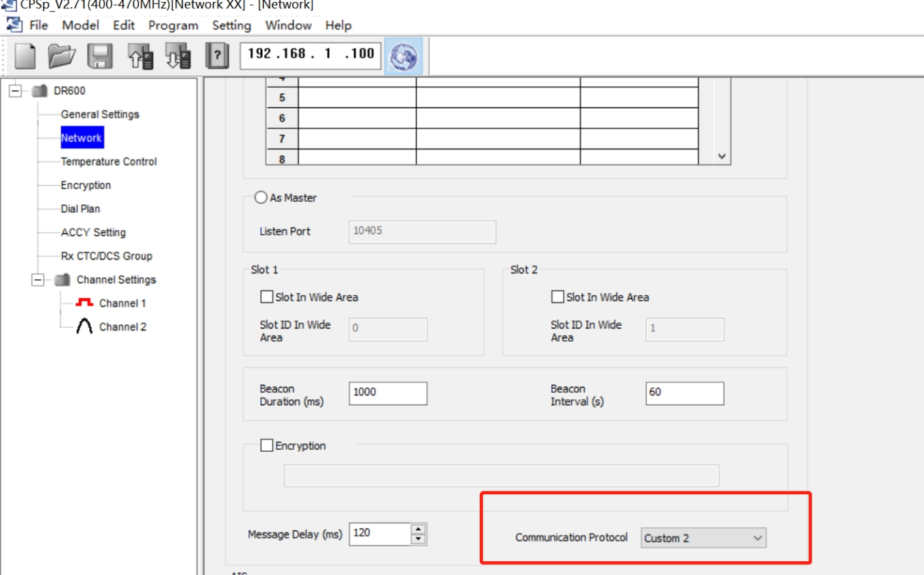Click the Write to radio icon
The height and width of the screenshot is (575, 924).
pos(178,56)
